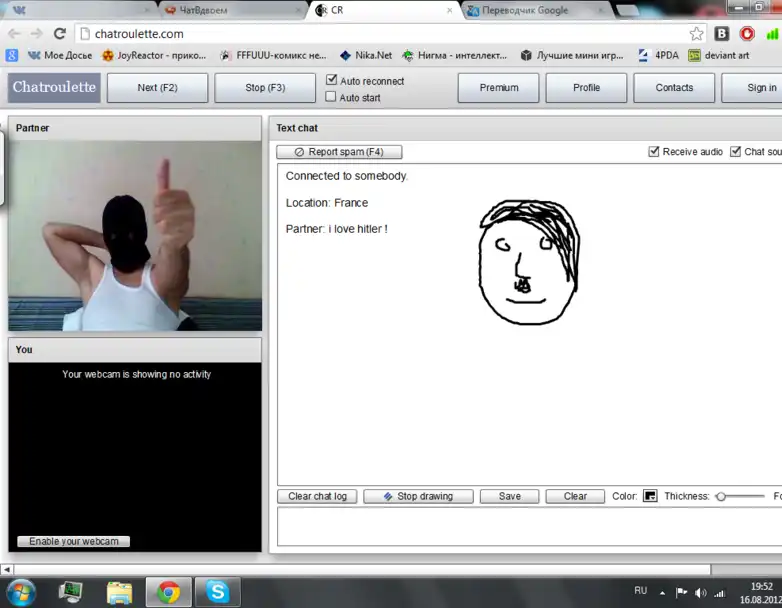Click the volume icon in system tray

pyautogui.click(x=701, y=593)
